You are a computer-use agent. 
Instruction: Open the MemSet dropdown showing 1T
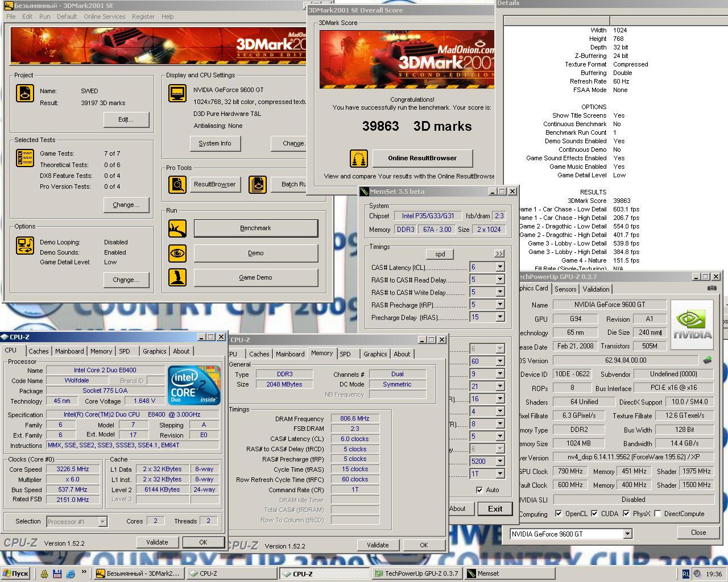tap(500, 474)
